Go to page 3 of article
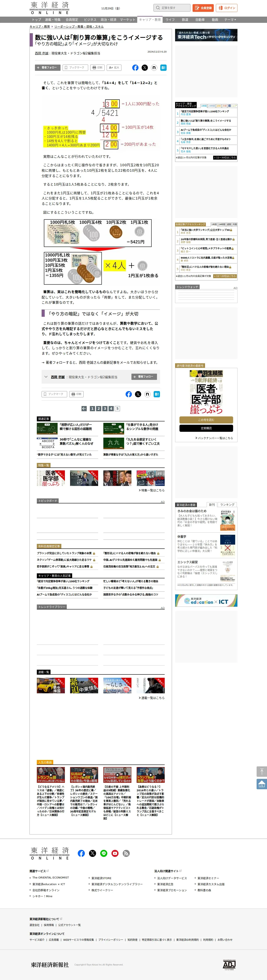The image size is (267, 980). 105,409
